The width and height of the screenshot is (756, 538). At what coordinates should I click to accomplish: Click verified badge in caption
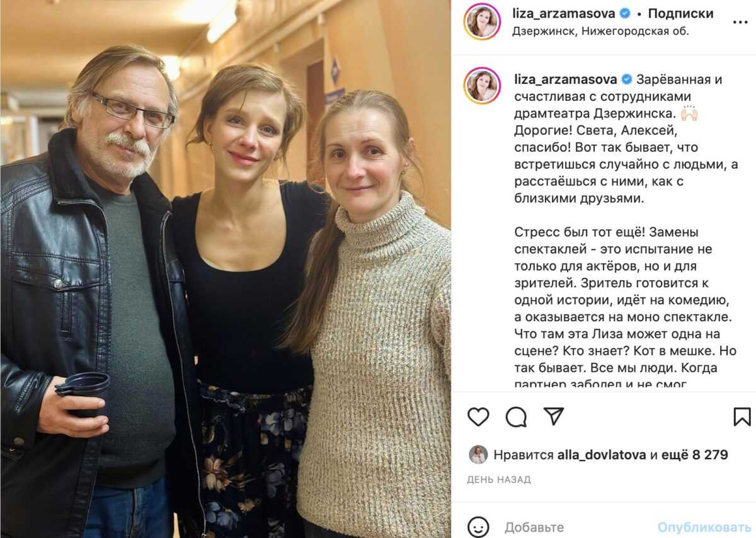(626, 79)
